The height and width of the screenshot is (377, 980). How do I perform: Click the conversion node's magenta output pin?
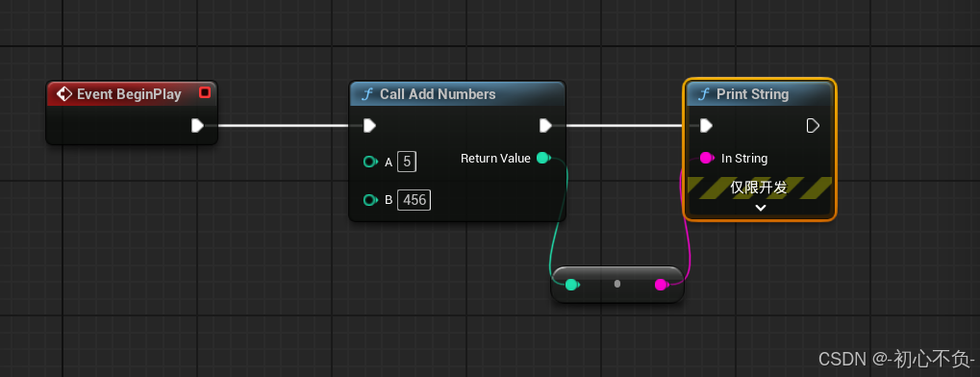coord(662,285)
